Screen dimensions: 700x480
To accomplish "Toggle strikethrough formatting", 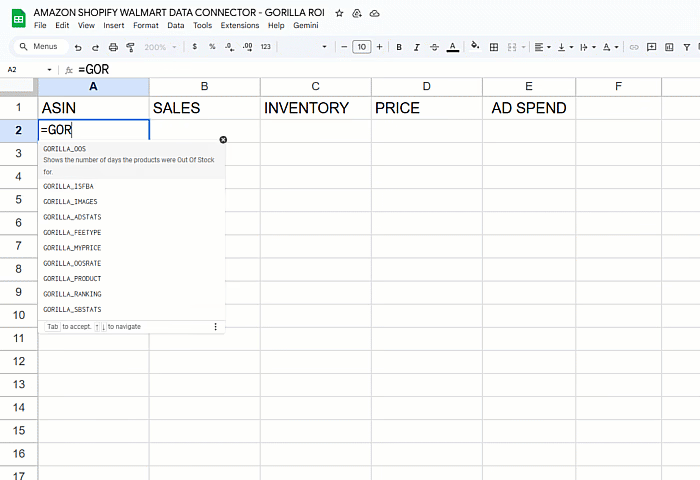I will [434, 47].
